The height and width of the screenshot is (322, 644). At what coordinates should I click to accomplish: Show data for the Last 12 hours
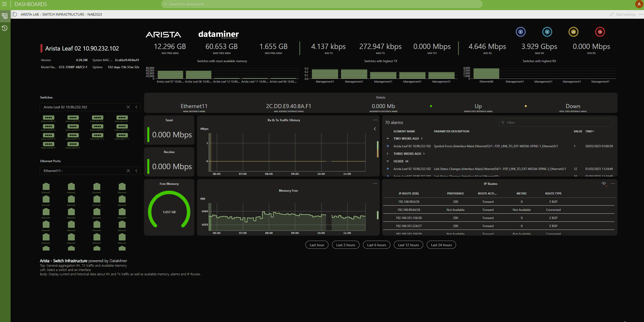(408, 245)
